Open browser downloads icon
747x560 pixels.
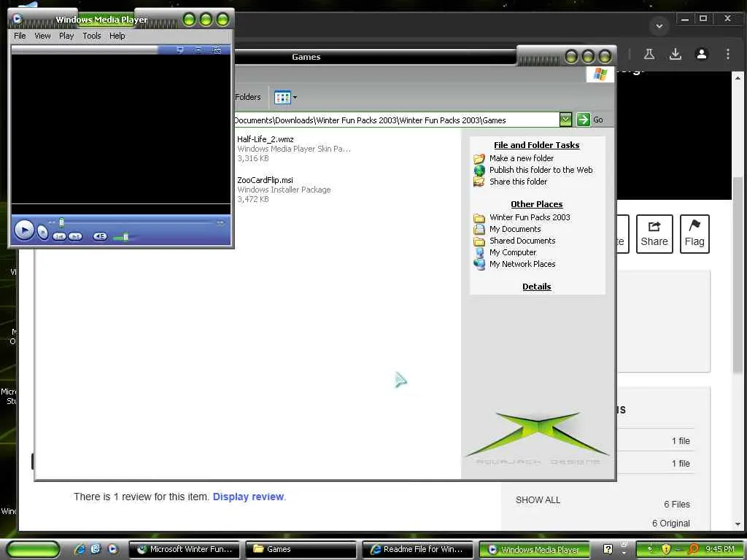coord(675,54)
